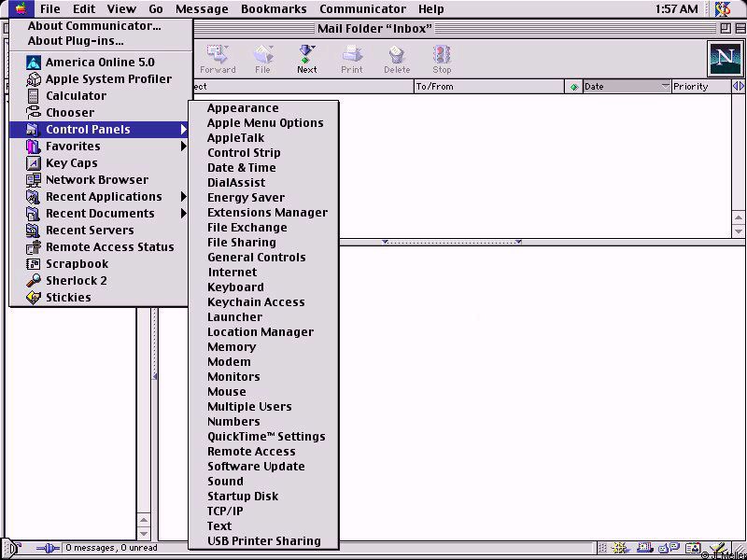Choose Extensions Manager from Control Panels
This screenshot has width=747, height=560.
click(267, 212)
